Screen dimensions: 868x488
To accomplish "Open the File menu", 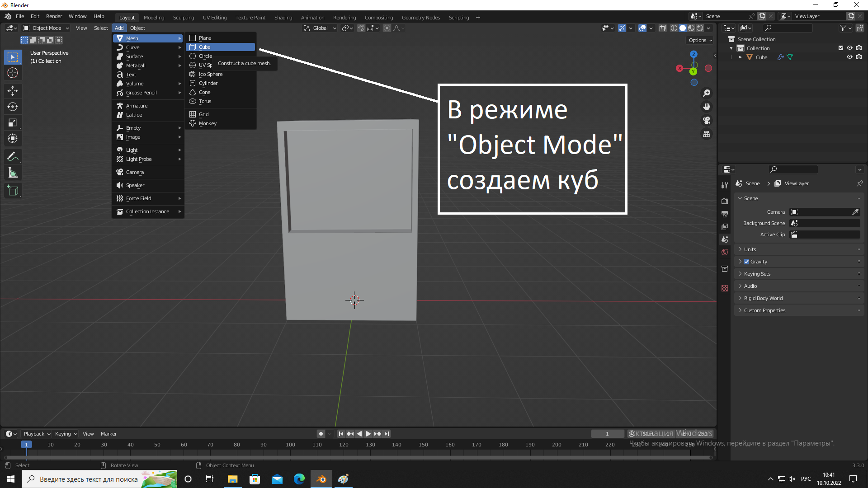I will 20,16.
